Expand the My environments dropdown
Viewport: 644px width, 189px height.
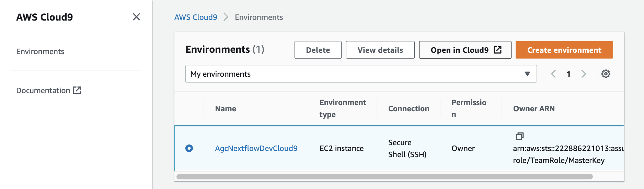point(361,74)
